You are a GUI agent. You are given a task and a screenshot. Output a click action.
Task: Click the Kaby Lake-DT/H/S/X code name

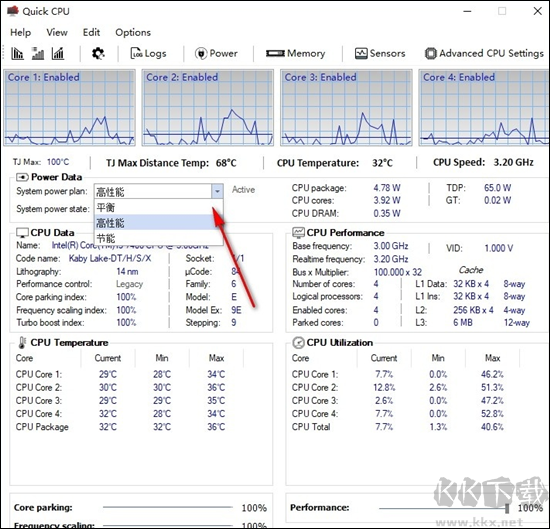tap(110, 259)
